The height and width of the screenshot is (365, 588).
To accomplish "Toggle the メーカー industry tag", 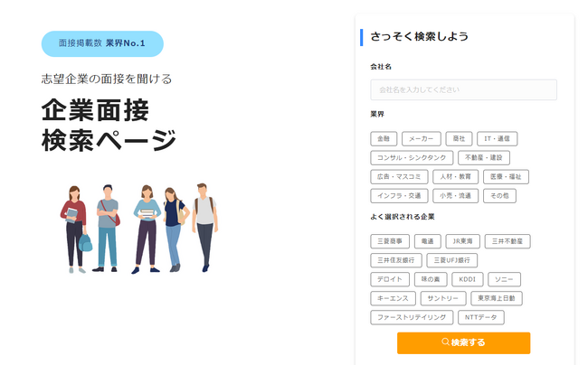I will pos(422,139).
